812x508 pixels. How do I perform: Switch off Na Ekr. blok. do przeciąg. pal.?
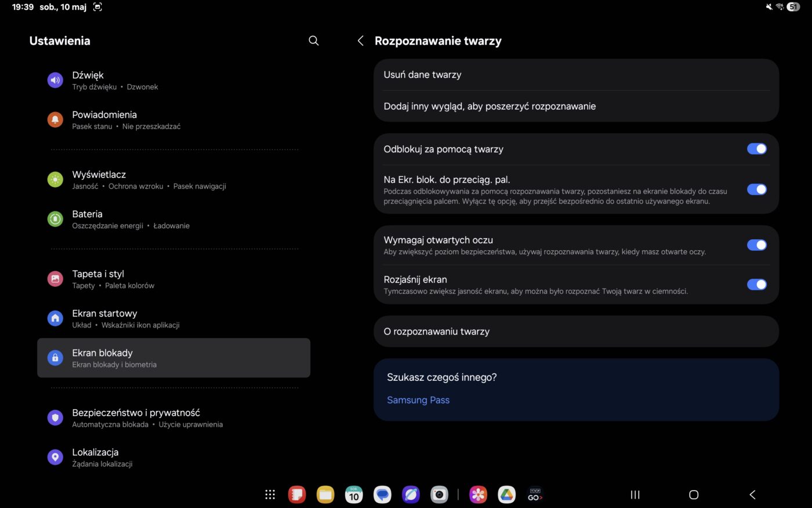[756, 189]
